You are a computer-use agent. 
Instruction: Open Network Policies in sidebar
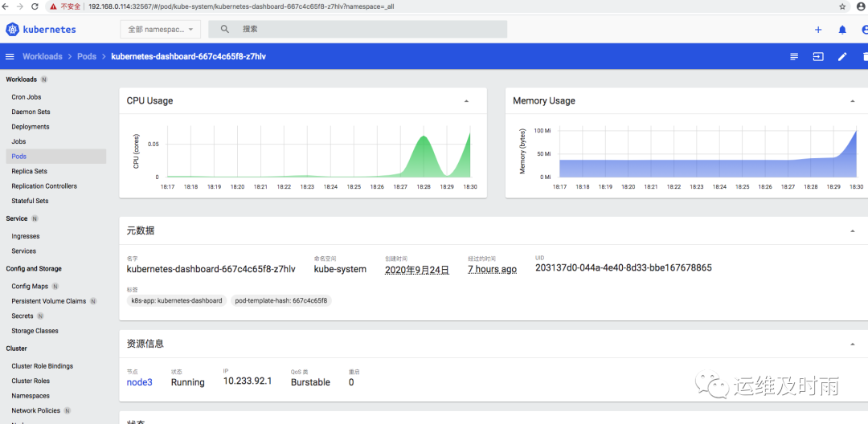click(36, 410)
